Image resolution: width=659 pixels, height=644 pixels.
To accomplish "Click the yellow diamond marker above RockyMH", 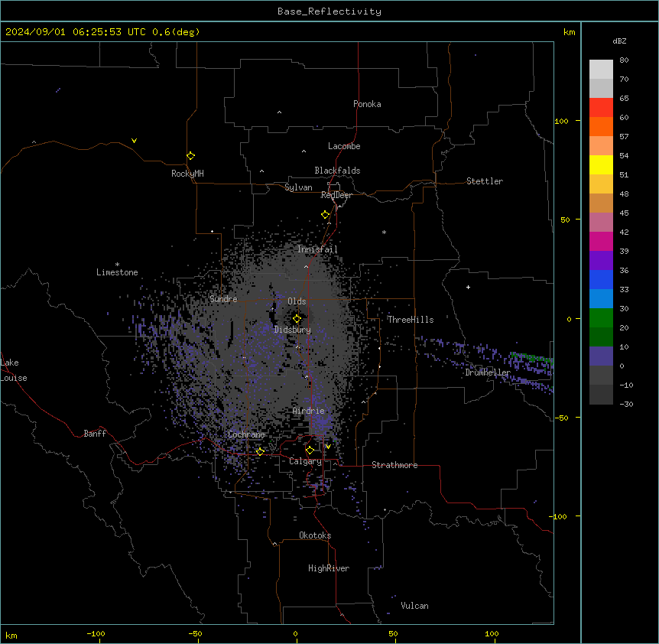I will 191,156.
